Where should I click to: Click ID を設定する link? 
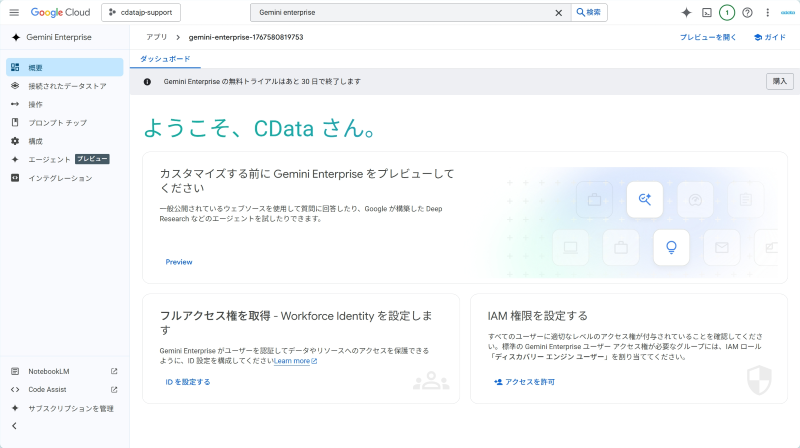click(x=188, y=382)
